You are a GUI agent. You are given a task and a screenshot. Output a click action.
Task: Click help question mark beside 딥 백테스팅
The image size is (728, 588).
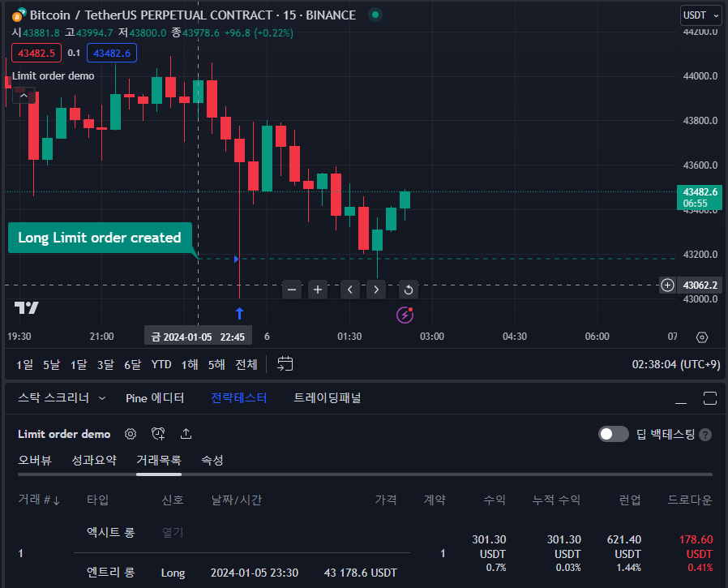(705, 435)
